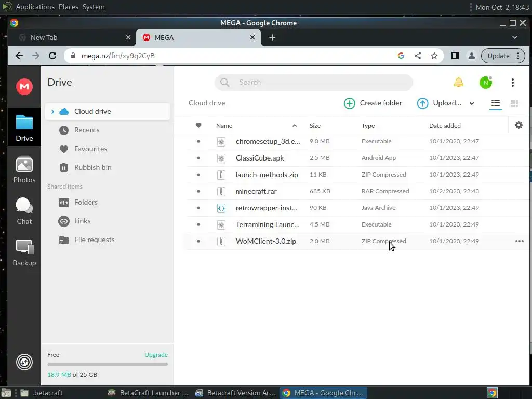Reload the page in Chrome
The image size is (532, 399).
pyautogui.click(x=52, y=56)
